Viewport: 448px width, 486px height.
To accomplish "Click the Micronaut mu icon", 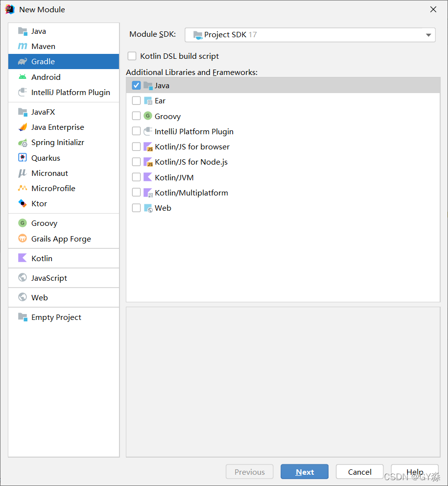I will tap(23, 173).
